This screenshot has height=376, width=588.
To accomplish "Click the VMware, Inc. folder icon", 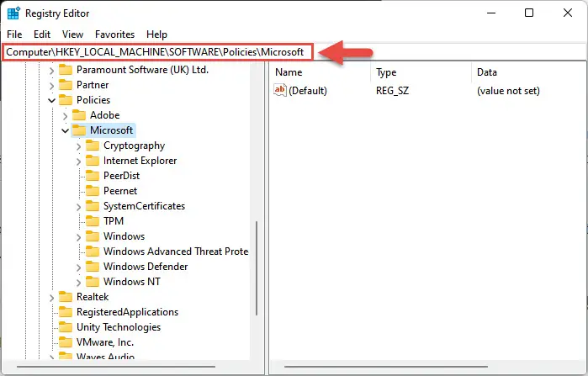I will tap(66, 342).
